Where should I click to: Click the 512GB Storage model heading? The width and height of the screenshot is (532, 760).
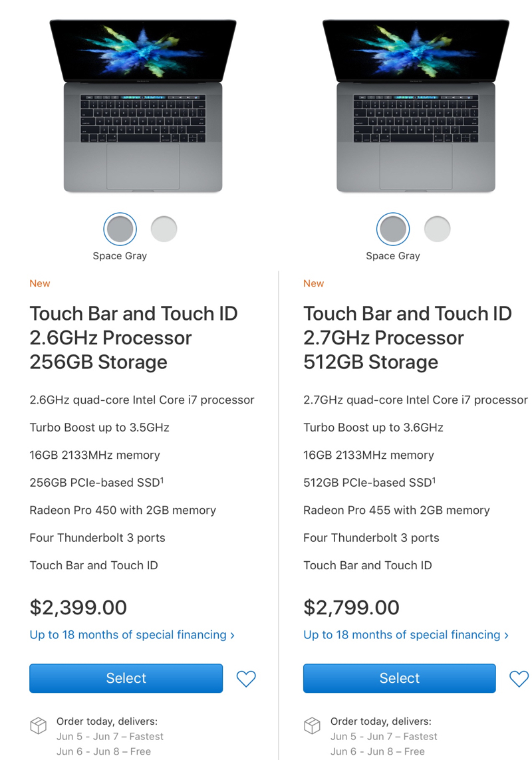pos(408,338)
